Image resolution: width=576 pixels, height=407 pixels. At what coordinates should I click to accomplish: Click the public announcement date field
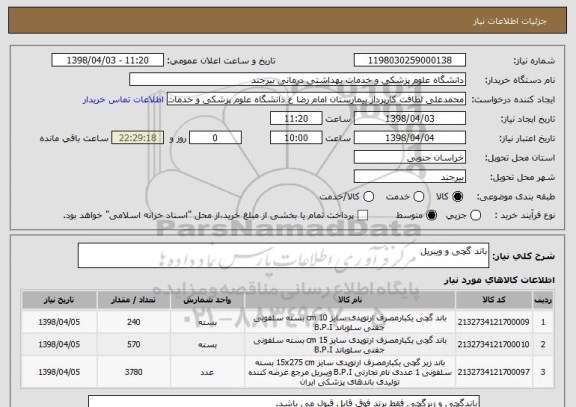pos(108,60)
